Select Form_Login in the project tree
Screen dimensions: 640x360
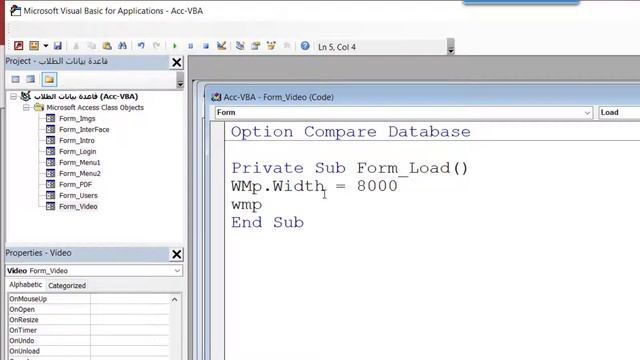coord(78,151)
